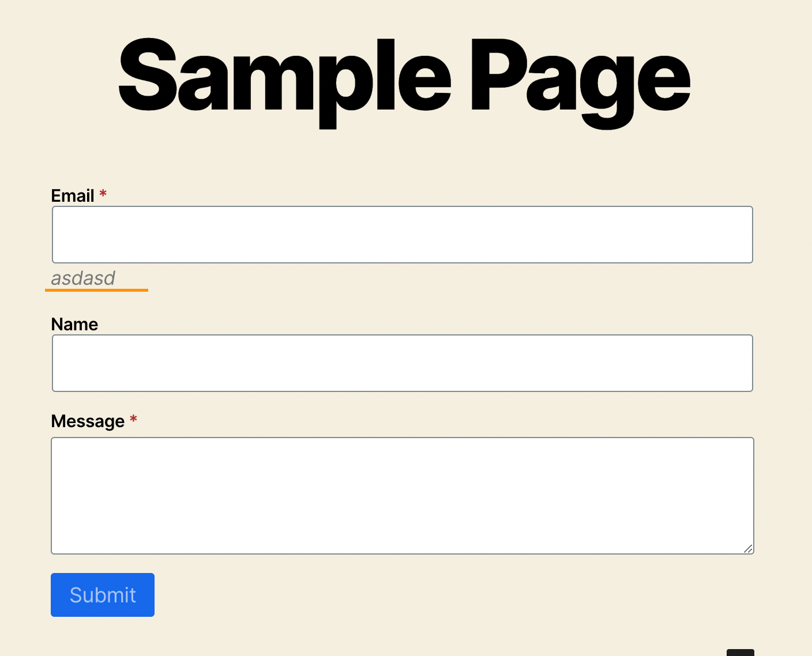The image size is (812, 656).
Task: Click the Name field label
Action: tap(74, 324)
